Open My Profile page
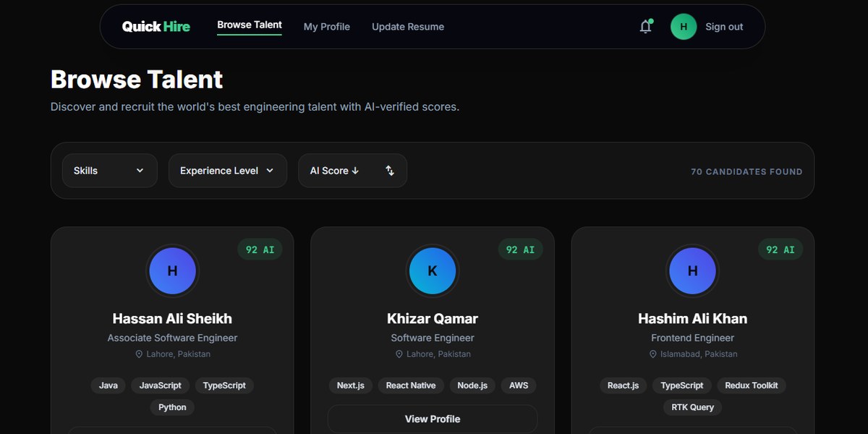 327,27
